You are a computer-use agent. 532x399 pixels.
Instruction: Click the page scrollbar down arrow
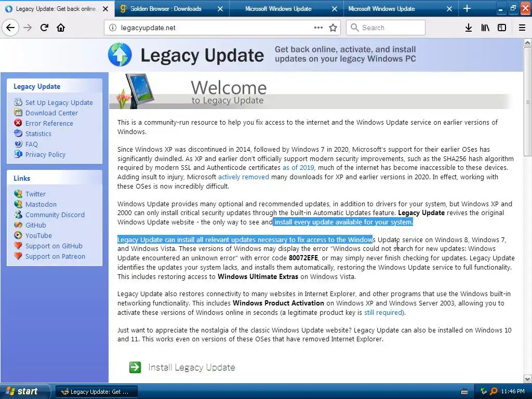click(x=527, y=379)
